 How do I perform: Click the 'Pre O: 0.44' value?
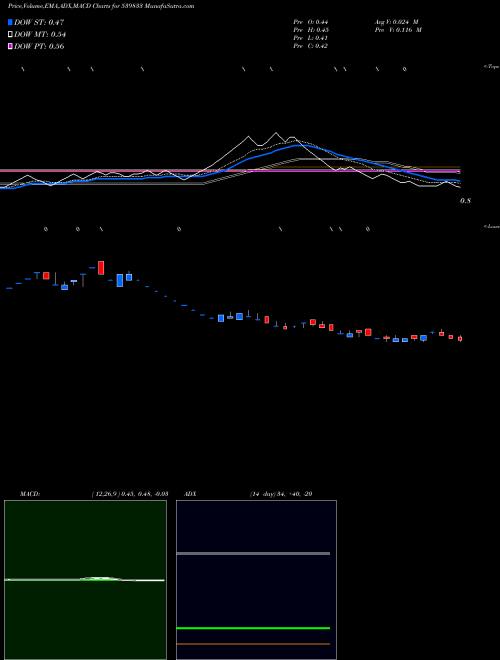coord(311,22)
